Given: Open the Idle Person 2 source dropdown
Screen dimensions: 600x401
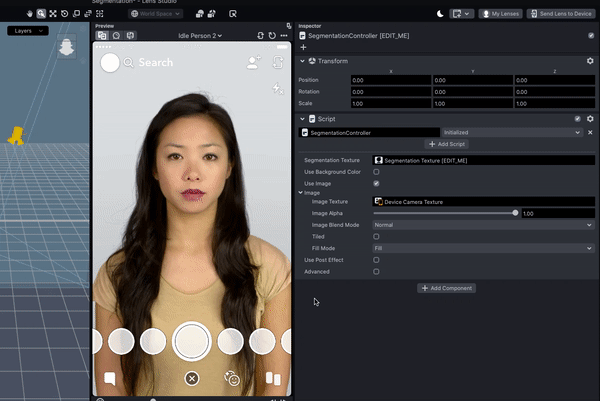Looking at the screenshot, I should 200,36.
